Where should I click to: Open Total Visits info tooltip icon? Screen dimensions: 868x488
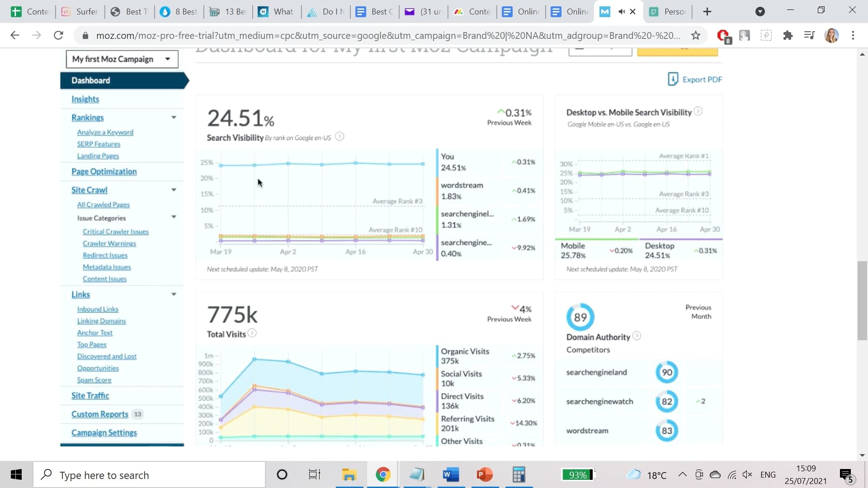click(x=252, y=333)
